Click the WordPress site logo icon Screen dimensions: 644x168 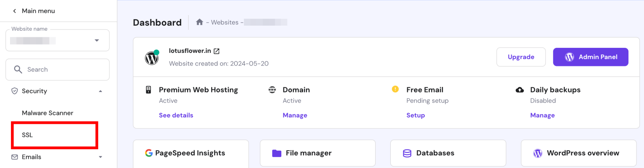point(152,58)
